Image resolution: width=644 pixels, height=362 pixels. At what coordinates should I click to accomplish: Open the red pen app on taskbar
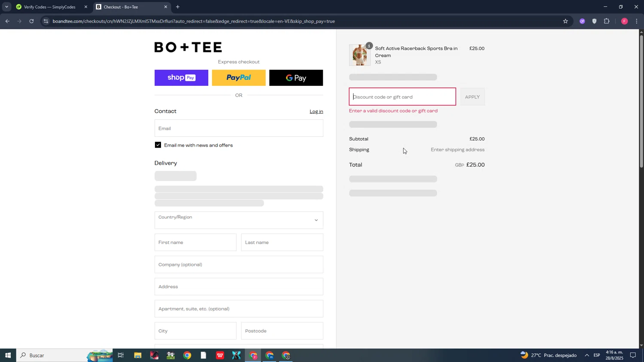point(154,356)
